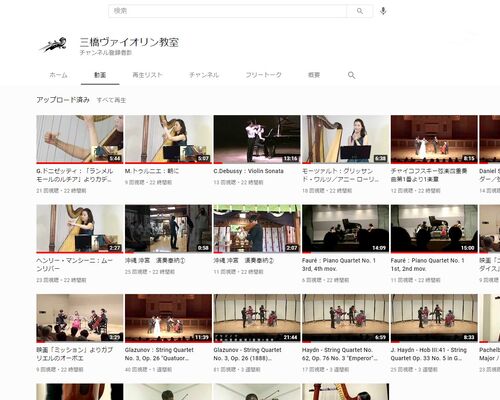Click title ヘンリー・マンシーニ:ムーンリバー
The height and width of the screenshot is (400, 500).
click(x=75, y=264)
